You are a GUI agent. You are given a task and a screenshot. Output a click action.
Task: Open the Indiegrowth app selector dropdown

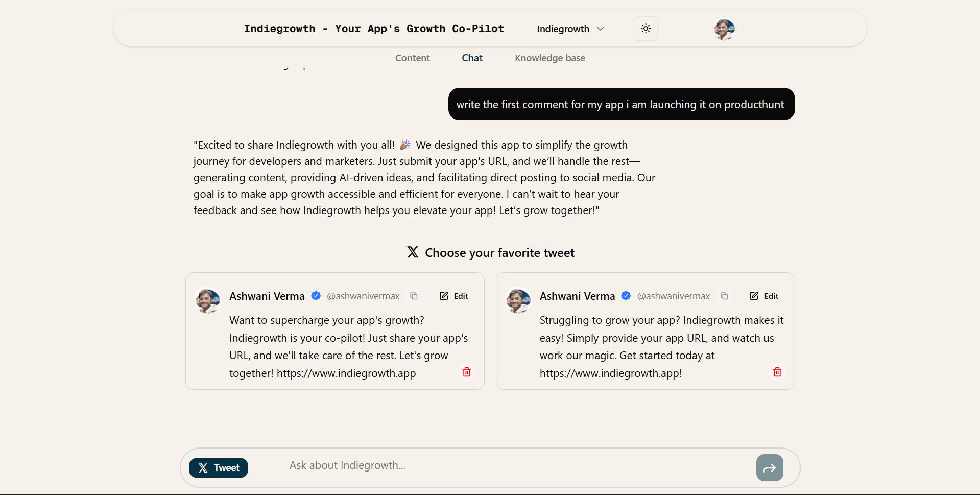(x=570, y=29)
